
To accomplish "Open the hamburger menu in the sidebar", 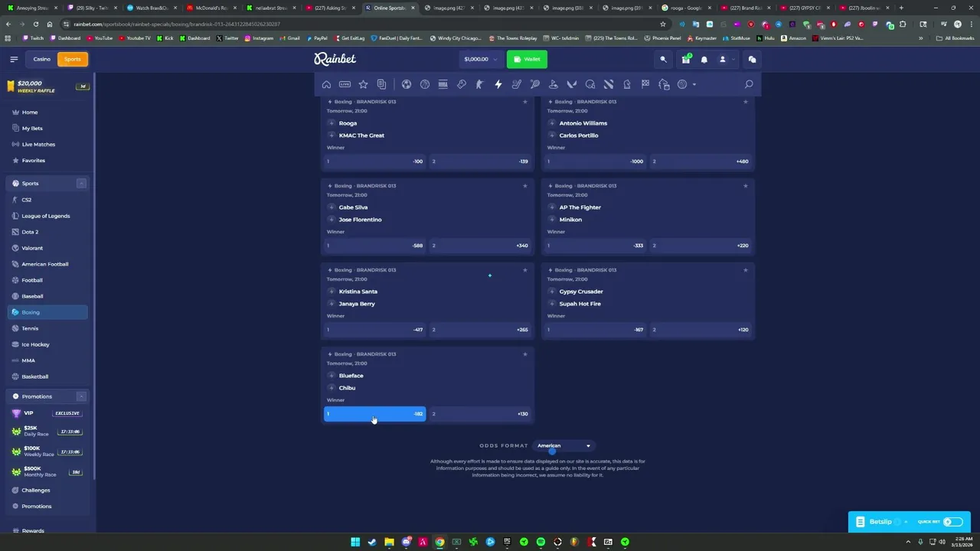I will [x=14, y=59].
